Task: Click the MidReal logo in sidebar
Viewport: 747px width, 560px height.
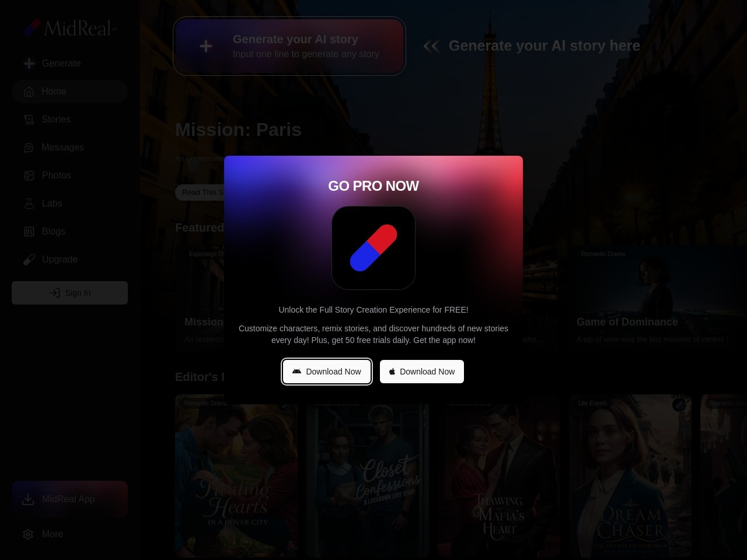Action: pyautogui.click(x=69, y=27)
